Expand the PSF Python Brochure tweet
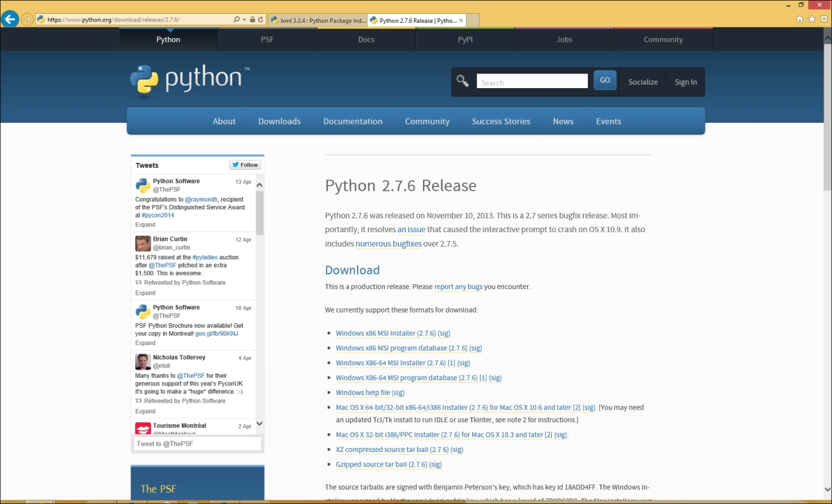832x504 pixels. [145, 342]
